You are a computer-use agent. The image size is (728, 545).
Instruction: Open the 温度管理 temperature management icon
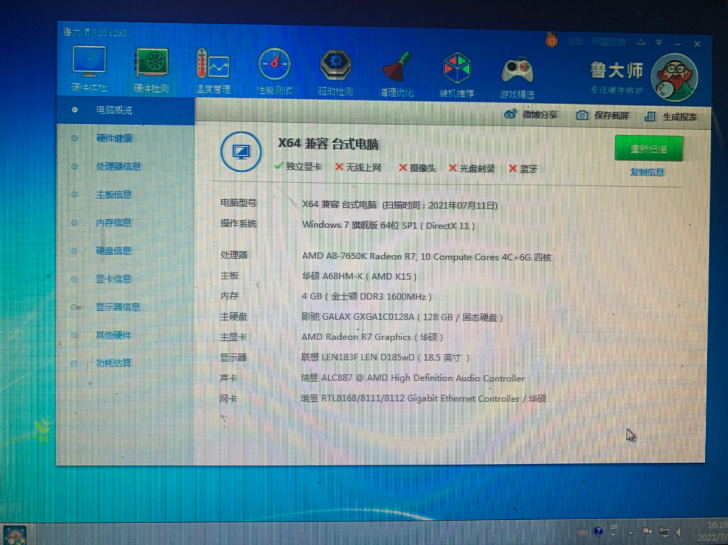click(x=213, y=71)
